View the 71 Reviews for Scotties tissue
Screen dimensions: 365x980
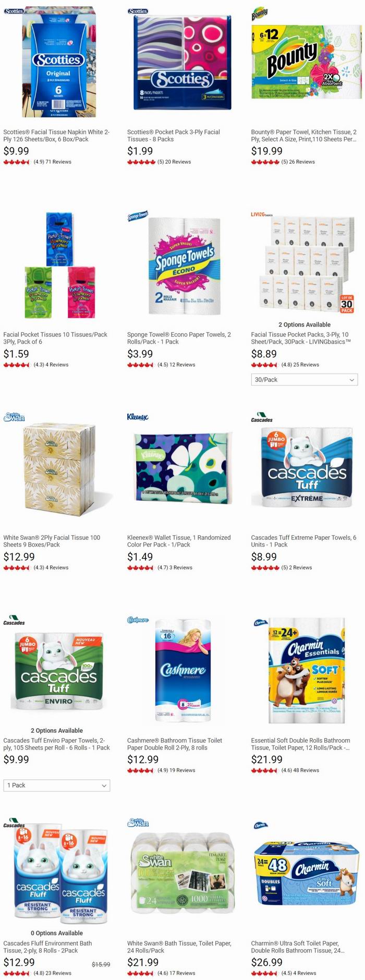(x=58, y=162)
